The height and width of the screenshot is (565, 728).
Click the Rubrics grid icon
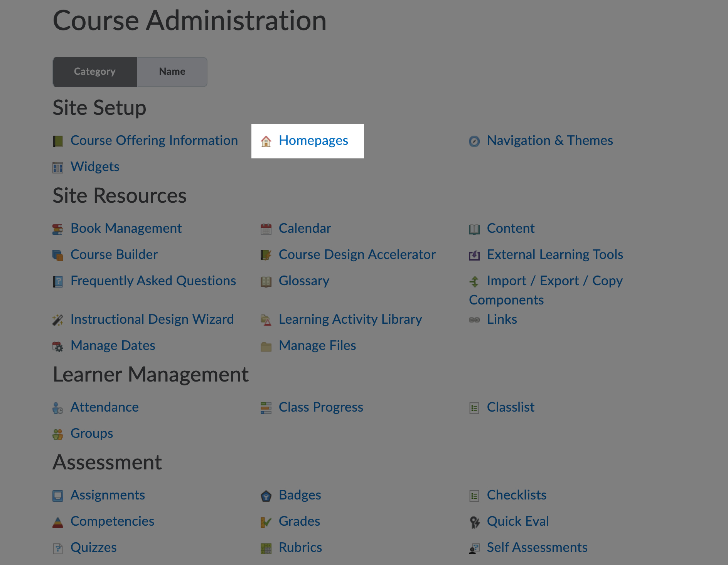(x=266, y=548)
